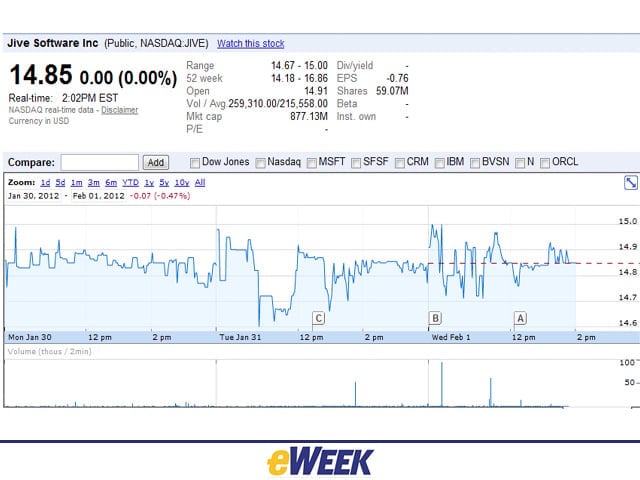
Task: Click the 14.85 stock price
Action: coord(41,75)
